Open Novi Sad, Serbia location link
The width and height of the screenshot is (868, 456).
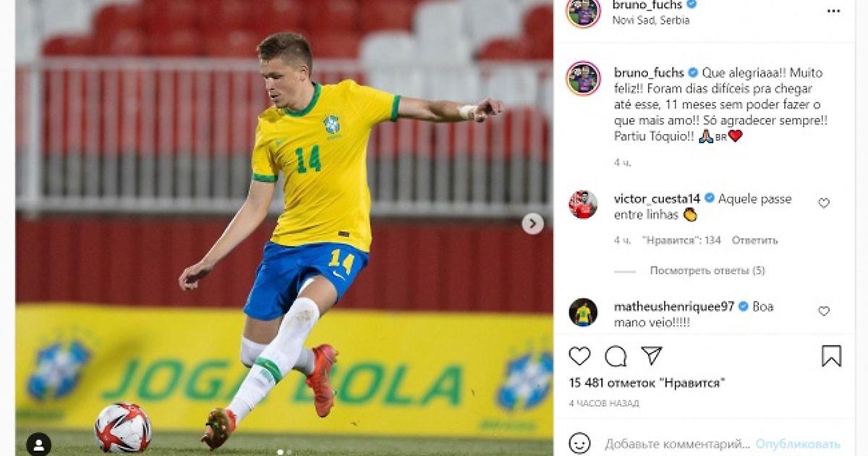coord(651,20)
